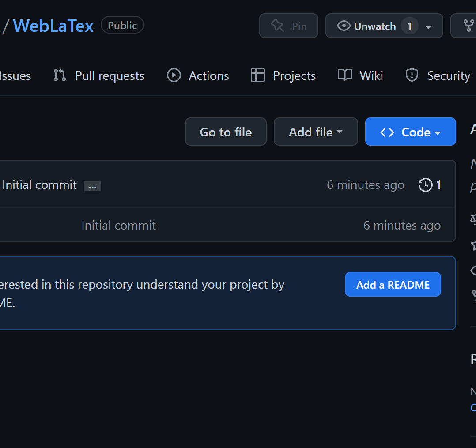Click the stars icon in sidebar

tap(473, 245)
